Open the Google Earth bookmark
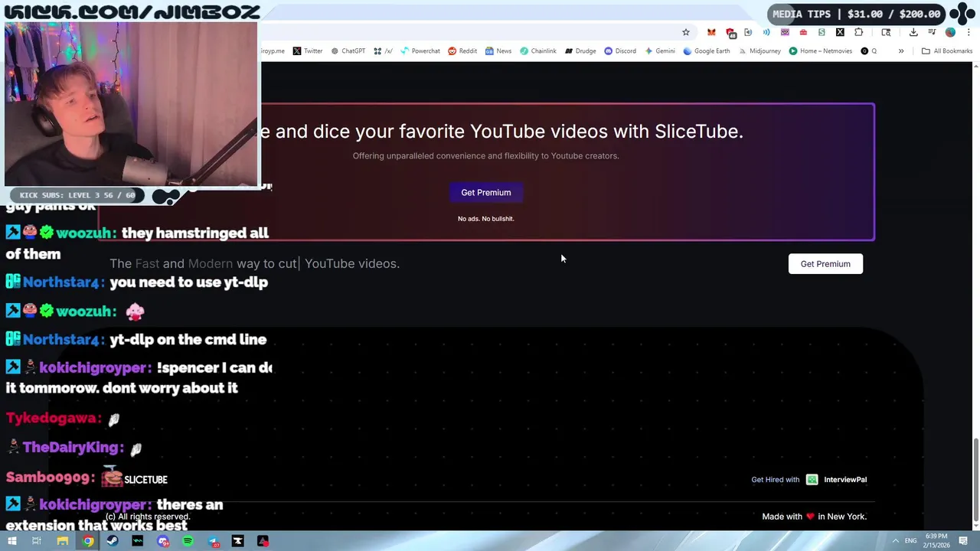Image resolution: width=980 pixels, height=551 pixels. [x=706, y=51]
